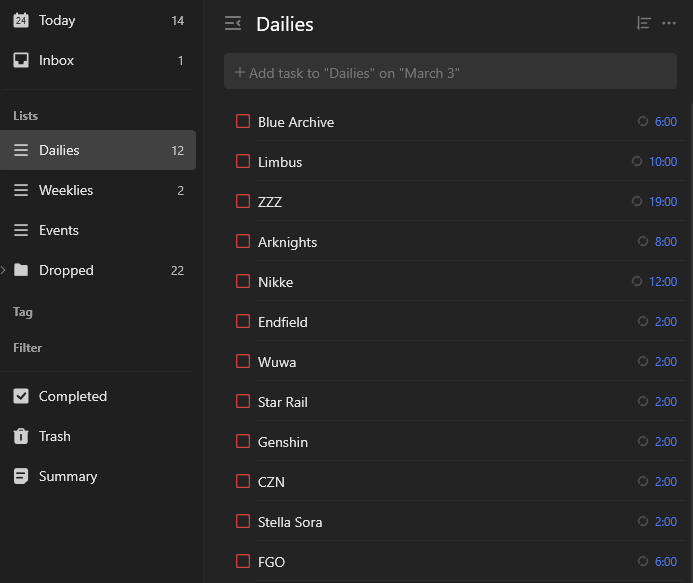Click the list icon beside Events
The height and width of the screenshot is (583, 693).
coord(21,230)
